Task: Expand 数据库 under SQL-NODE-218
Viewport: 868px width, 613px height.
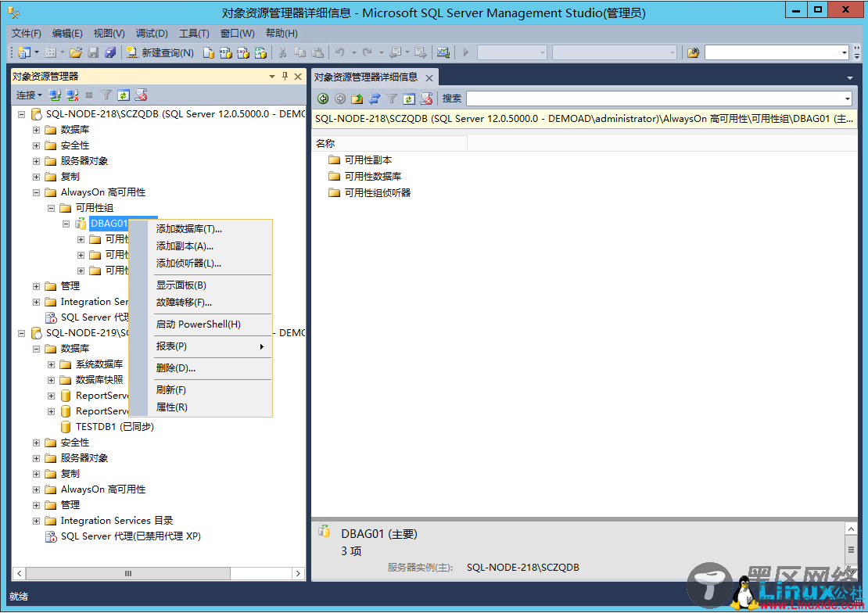Action: pyautogui.click(x=36, y=130)
